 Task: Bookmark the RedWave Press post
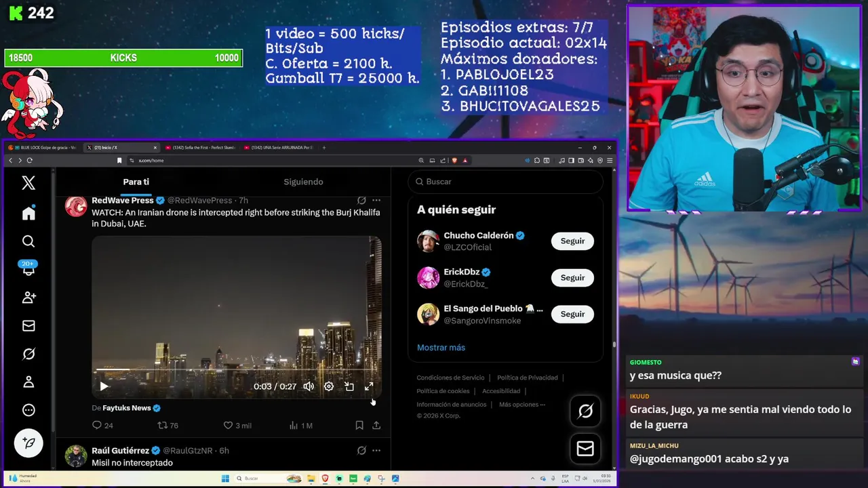pos(359,426)
